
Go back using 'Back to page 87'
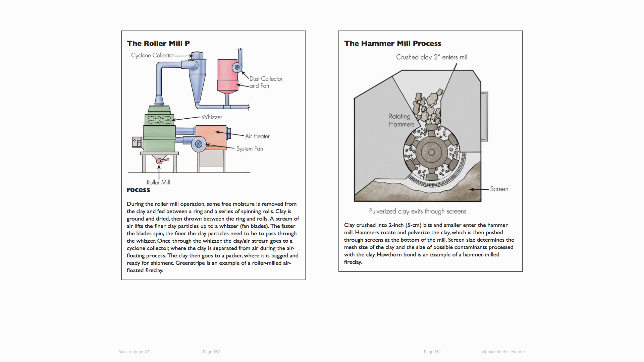[x=133, y=352]
